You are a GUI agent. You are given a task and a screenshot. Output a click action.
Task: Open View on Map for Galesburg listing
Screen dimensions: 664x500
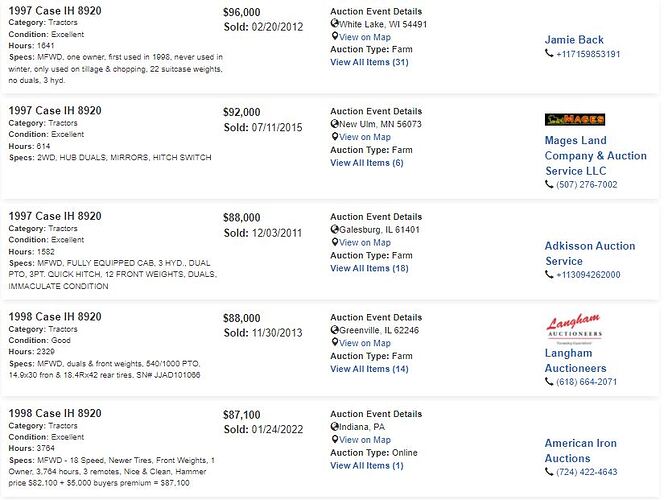click(365, 243)
